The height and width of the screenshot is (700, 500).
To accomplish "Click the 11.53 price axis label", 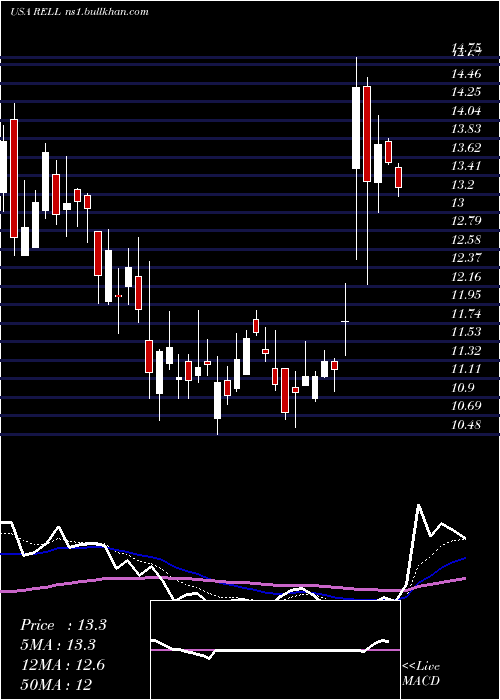I will click(467, 332).
